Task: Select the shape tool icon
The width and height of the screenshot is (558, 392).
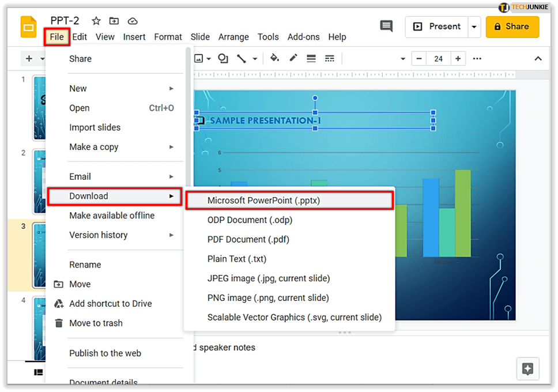Action: [223, 58]
